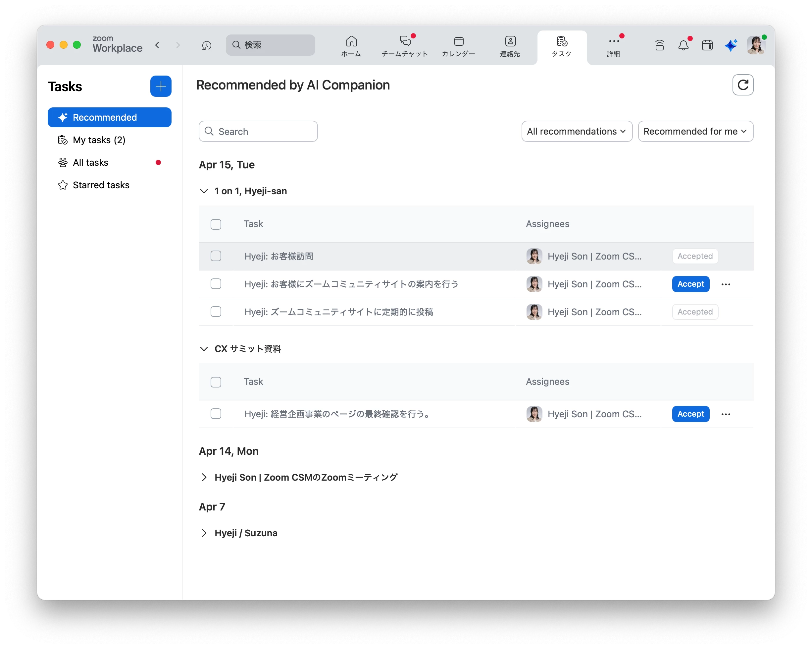
Task: Open the profile avatar menu
Action: coord(755,46)
